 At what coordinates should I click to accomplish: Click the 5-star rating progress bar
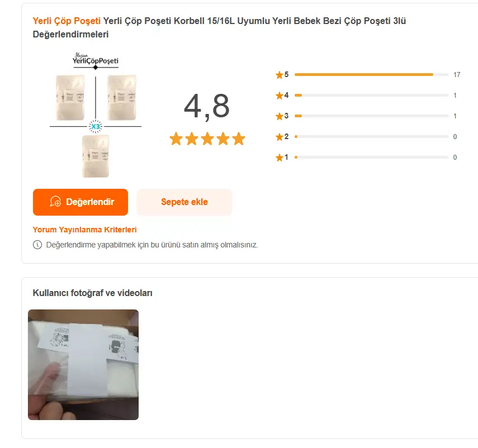[371, 74]
